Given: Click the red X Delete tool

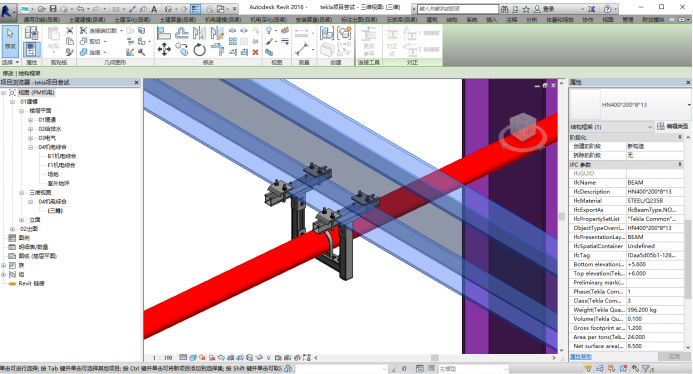Looking at the screenshot, I should click(x=255, y=52).
